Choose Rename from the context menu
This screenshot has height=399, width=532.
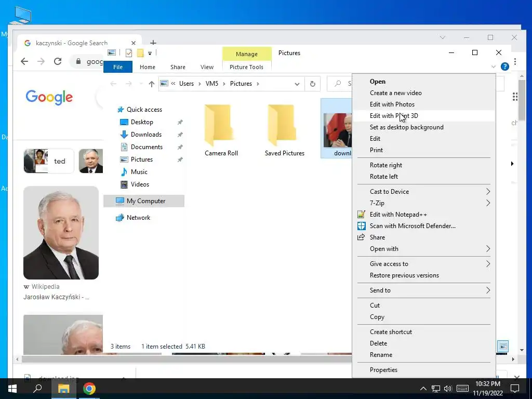pyautogui.click(x=424, y=355)
